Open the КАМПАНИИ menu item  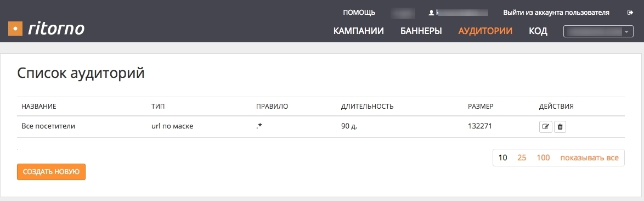(359, 31)
